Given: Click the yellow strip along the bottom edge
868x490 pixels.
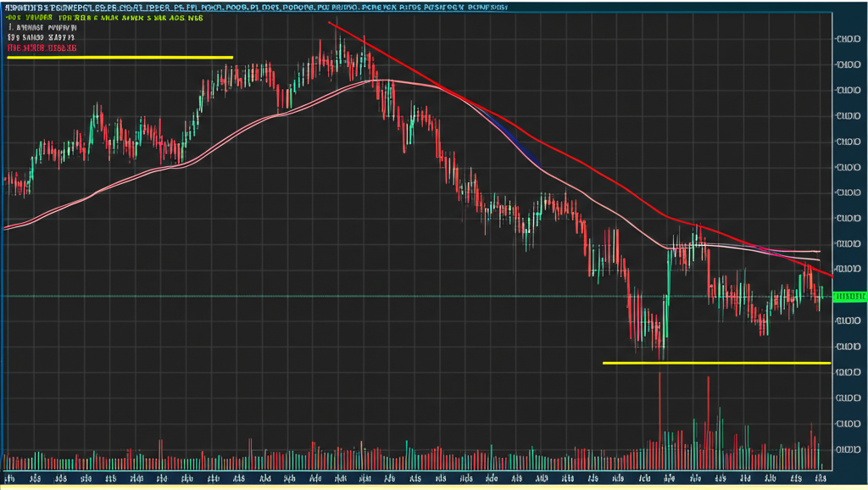Looking at the screenshot, I should tap(424, 487).
